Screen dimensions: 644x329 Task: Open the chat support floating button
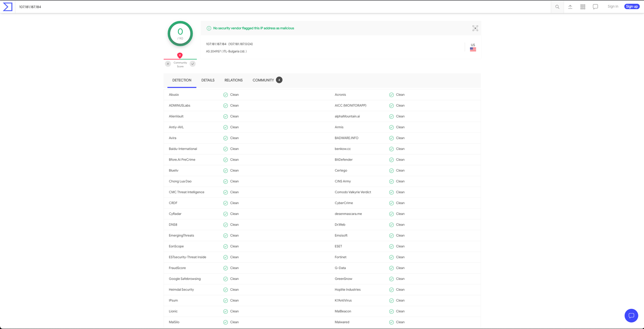tap(631, 315)
